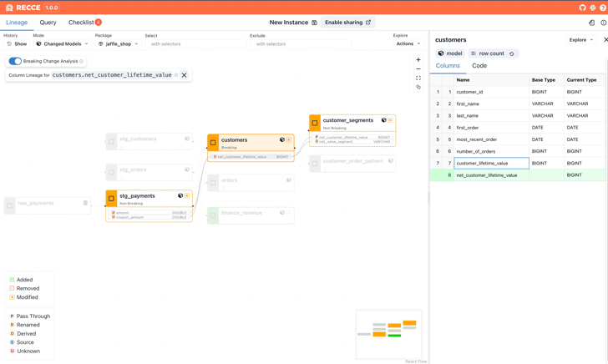Click modified icon on customer_segments node
608x364 pixels.
pos(391,120)
